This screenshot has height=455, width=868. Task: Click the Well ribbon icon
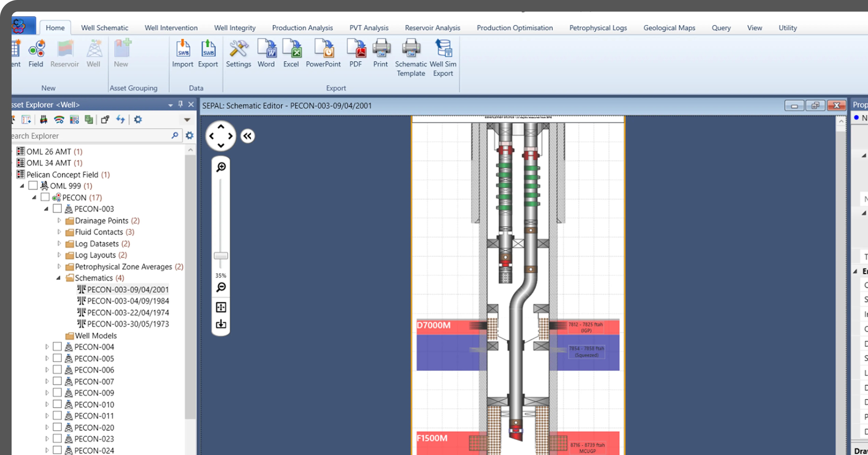(x=94, y=54)
